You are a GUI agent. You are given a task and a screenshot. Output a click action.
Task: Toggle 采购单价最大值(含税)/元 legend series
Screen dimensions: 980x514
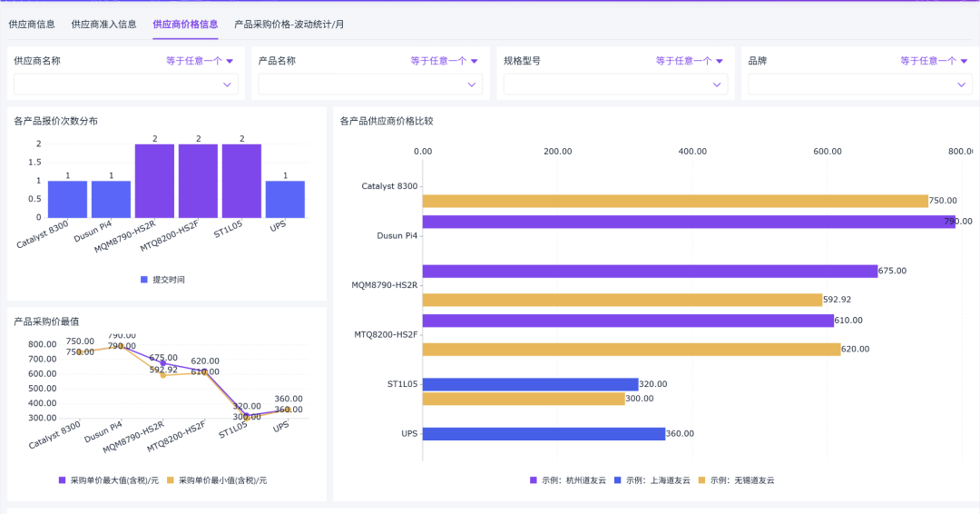click(109, 480)
